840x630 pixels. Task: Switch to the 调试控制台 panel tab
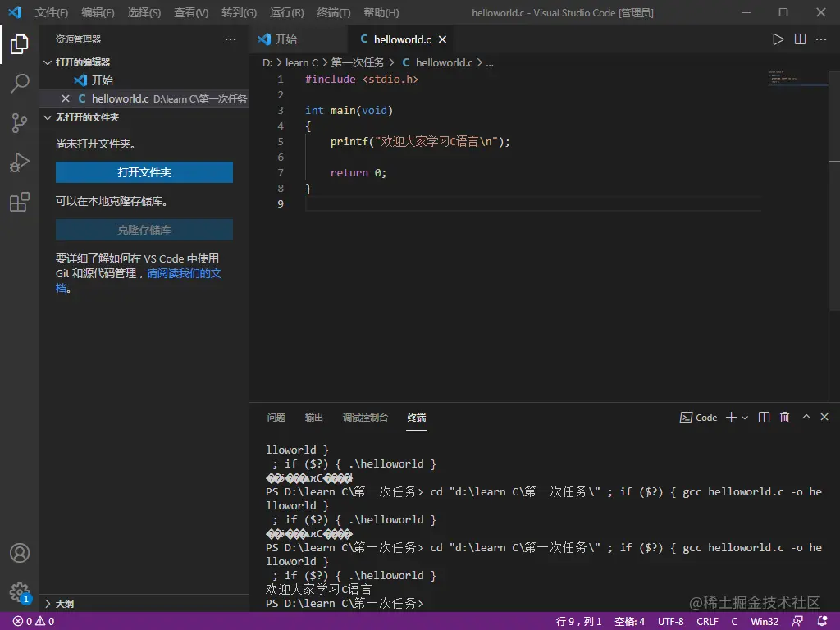coord(365,418)
